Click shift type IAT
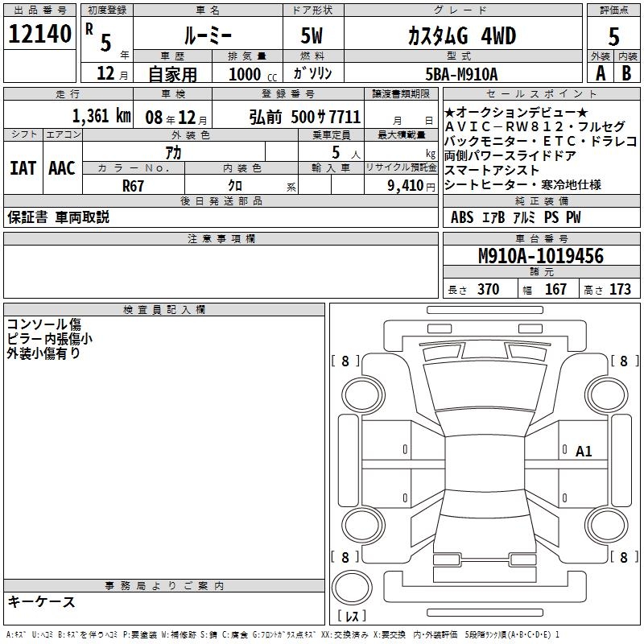The width and height of the screenshot is (644, 644). point(23,168)
